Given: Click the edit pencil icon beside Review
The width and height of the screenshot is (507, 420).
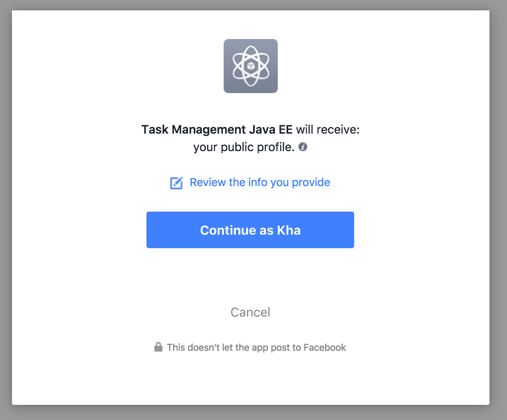Looking at the screenshot, I should point(177,183).
